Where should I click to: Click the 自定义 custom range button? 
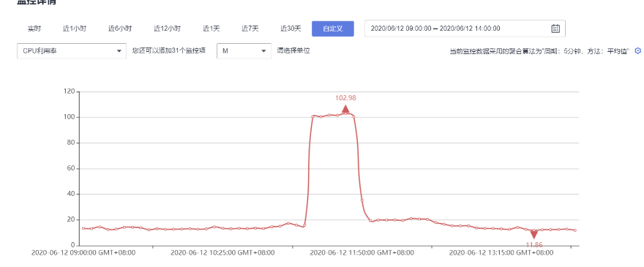click(x=333, y=29)
